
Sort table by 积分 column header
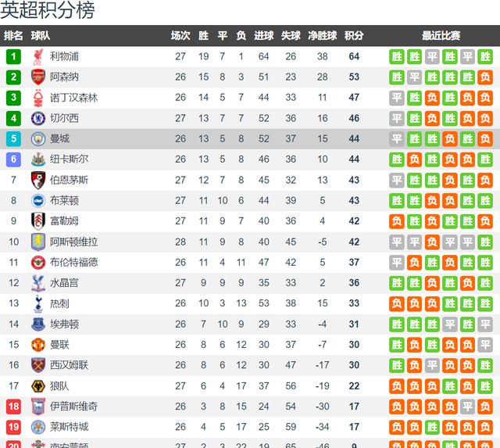pyautogui.click(x=354, y=35)
